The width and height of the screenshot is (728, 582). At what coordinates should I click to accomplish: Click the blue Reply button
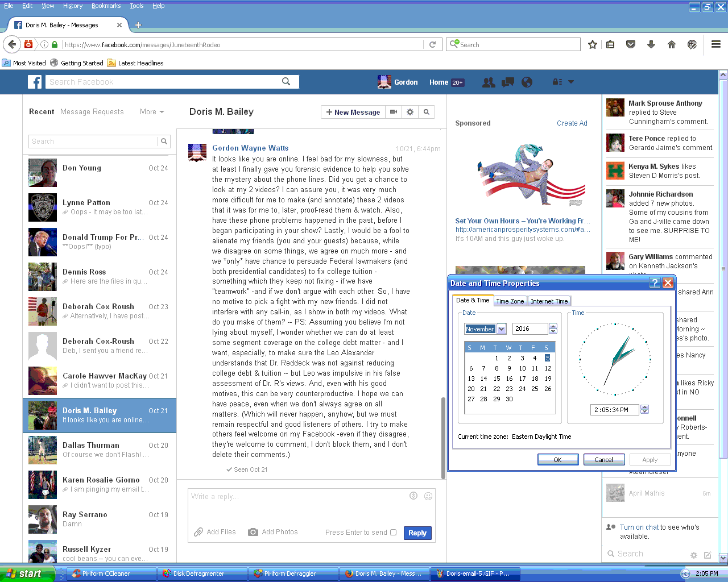(417, 533)
